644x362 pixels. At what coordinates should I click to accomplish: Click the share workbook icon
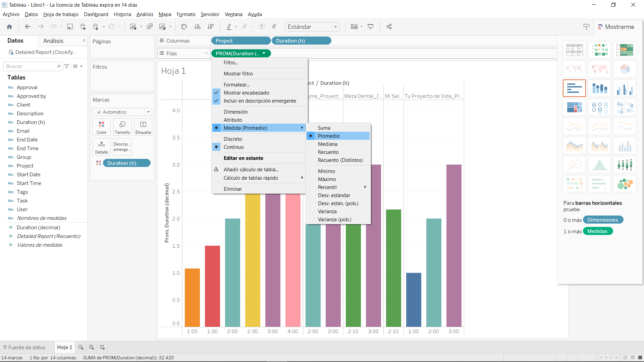(x=389, y=26)
